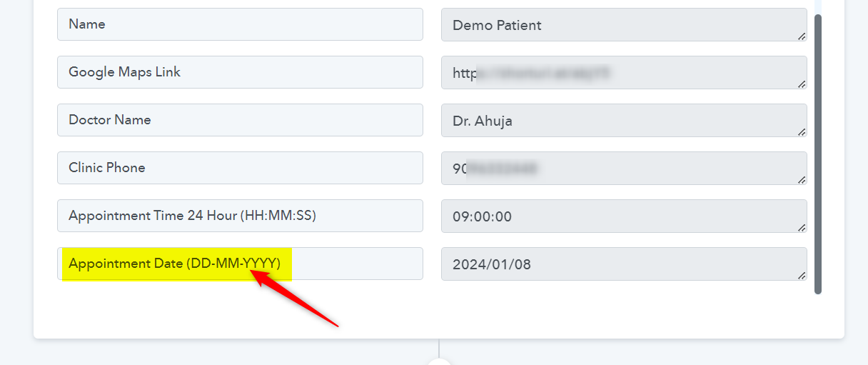Click the highlighted Appointment Date label field

point(240,264)
